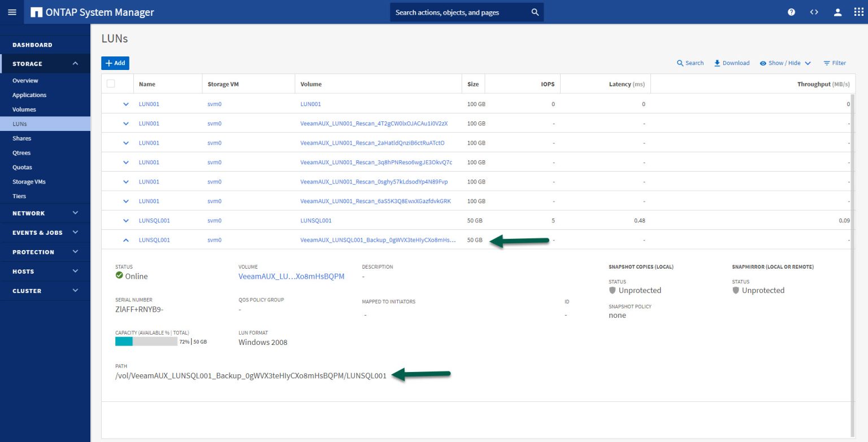Click the Add button to create a LUN
This screenshot has height=442, width=868.
click(115, 63)
